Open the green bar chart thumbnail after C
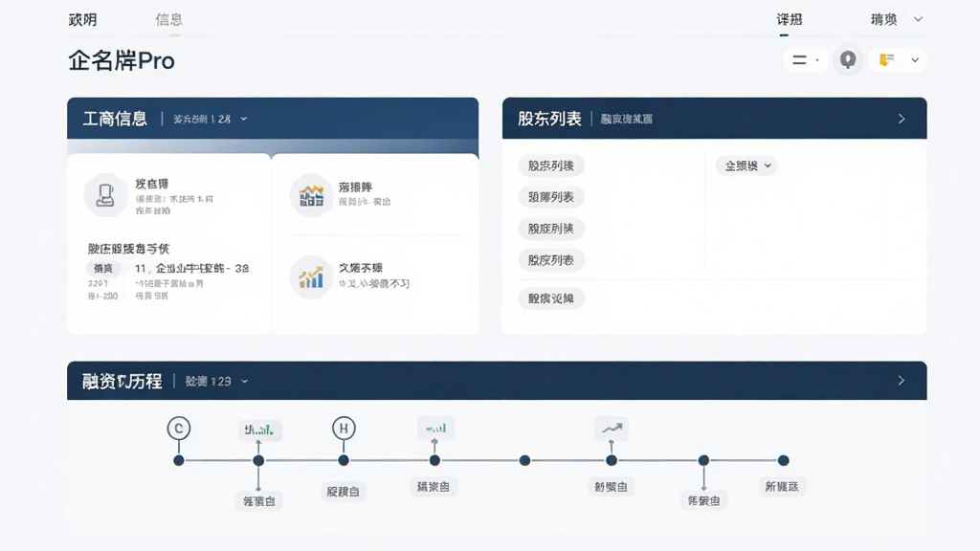This screenshot has height=551, width=980. 258,430
